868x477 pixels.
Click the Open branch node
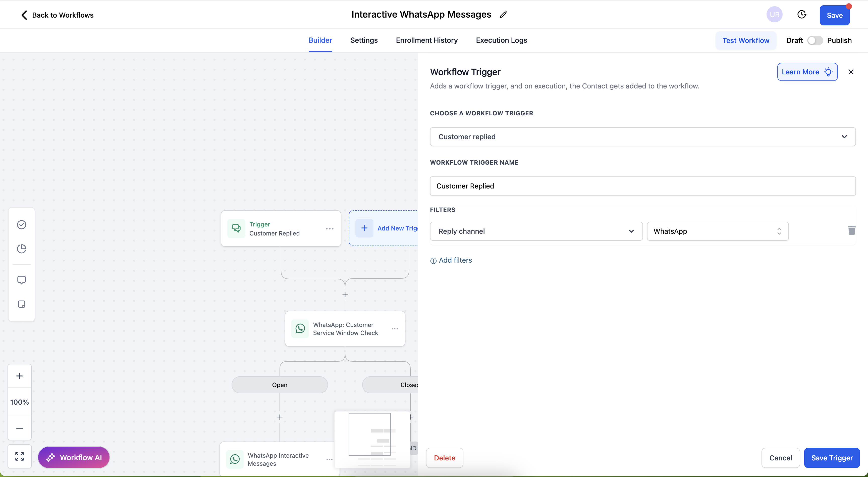click(279, 385)
